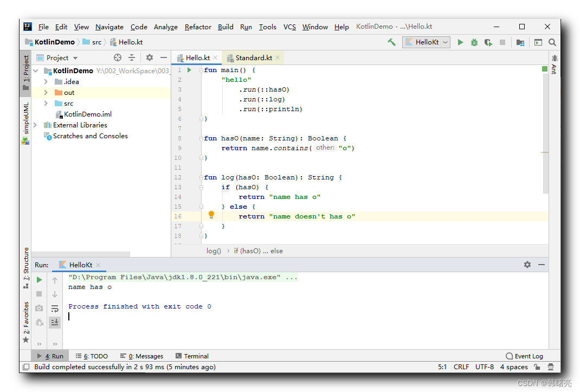Image resolution: width=580 pixels, height=392 pixels.
Task: Start debugging with the bug icon
Action: tap(474, 42)
